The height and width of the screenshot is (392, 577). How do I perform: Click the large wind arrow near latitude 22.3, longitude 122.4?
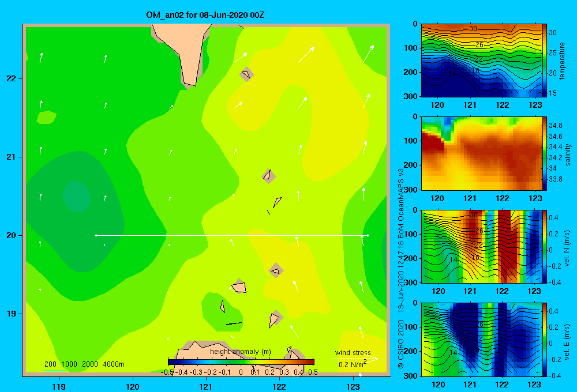(x=306, y=55)
